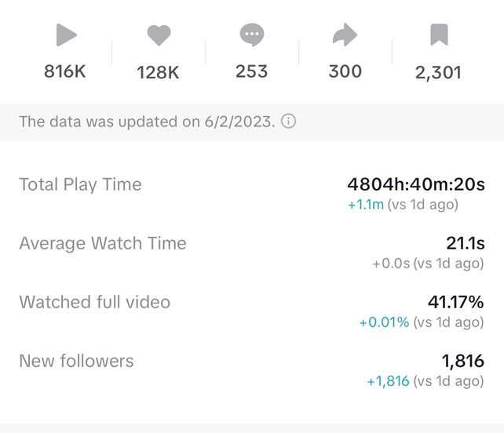Click the +1.1m play time change
504x436 pixels.
click(365, 205)
